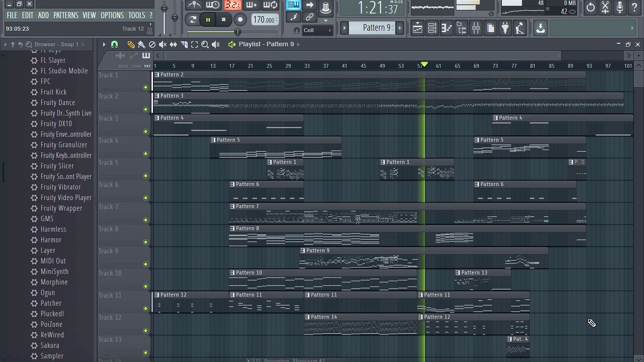The width and height of the screenshot is (644, 362).
Task: Select Sakura in the browser
Action: [x=50, y=345]
